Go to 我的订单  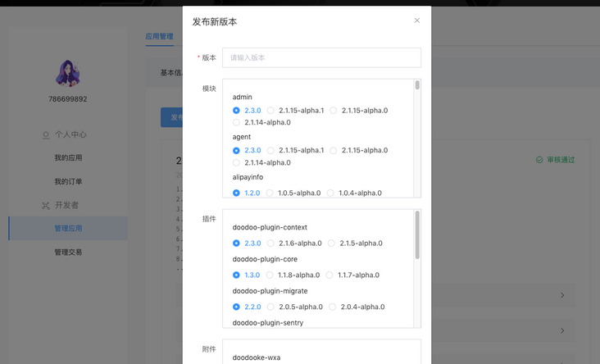[x=68, y=181]
